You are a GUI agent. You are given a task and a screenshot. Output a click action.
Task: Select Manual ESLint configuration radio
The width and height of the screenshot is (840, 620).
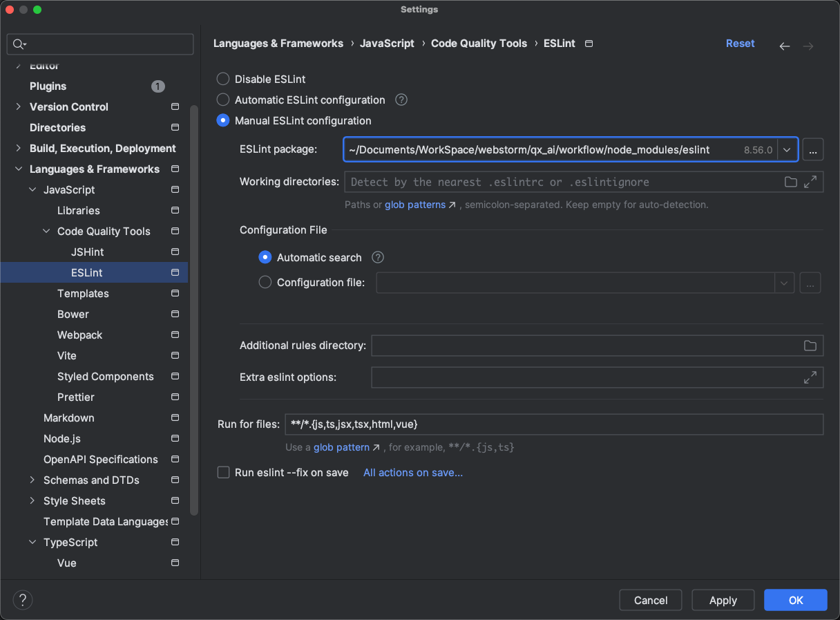223,120
